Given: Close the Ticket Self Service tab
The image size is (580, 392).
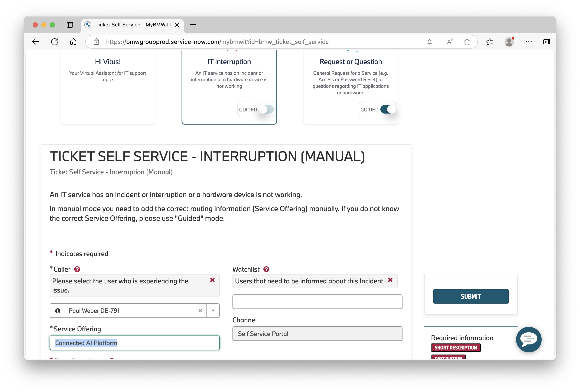Looking at the screenshot, I should [177, 25].
